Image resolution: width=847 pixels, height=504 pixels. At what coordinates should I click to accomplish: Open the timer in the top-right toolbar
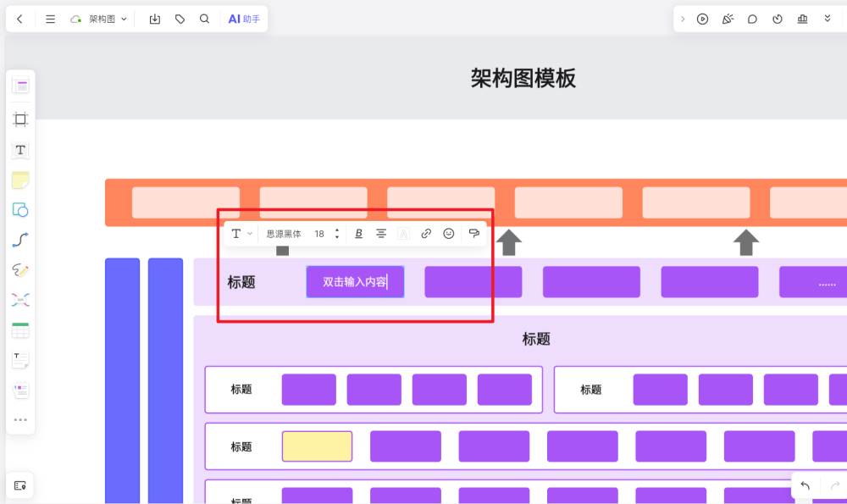tap(777, 18)
